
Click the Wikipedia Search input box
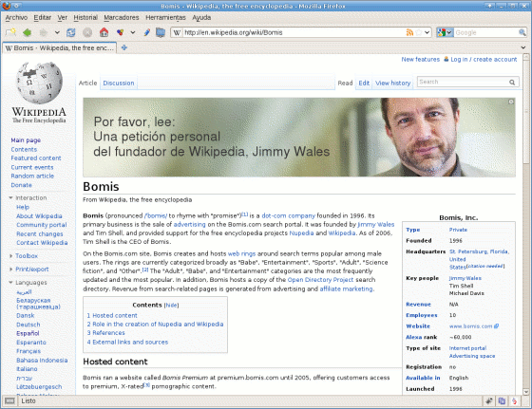coord(463,82)
